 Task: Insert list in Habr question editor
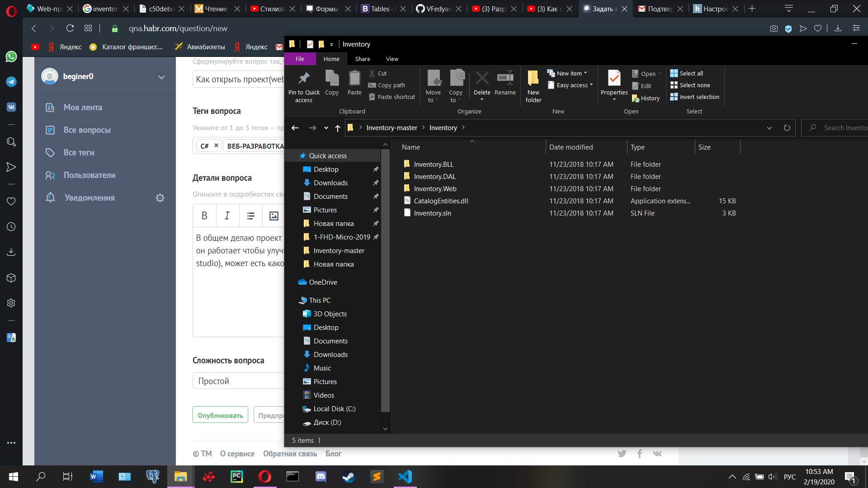click(251, 216)
